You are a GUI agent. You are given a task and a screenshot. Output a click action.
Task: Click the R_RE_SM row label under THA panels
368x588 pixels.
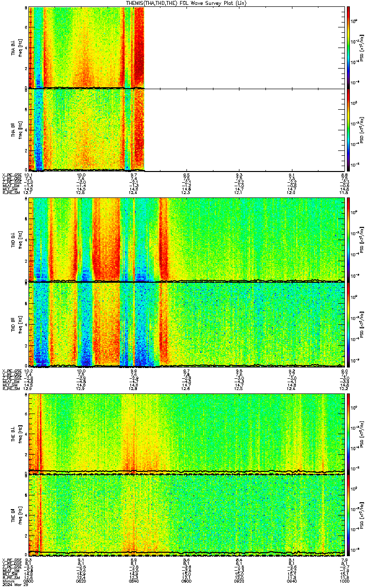pos(11,193)
